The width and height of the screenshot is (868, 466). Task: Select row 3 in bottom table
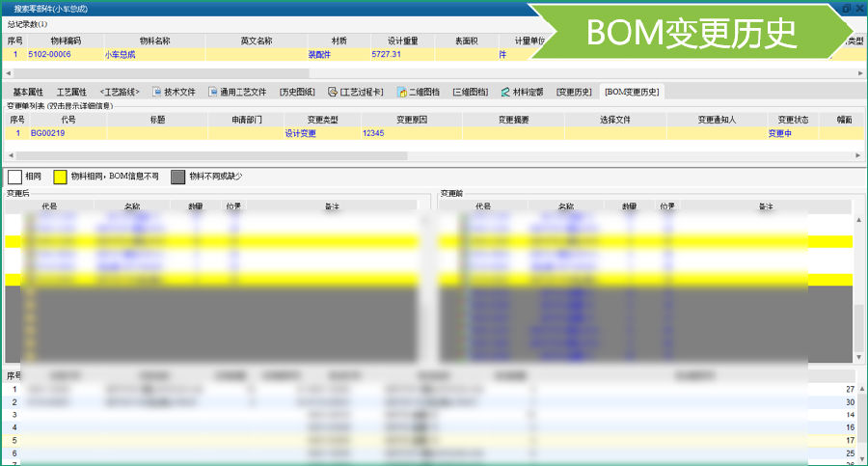tap(429, 415)
